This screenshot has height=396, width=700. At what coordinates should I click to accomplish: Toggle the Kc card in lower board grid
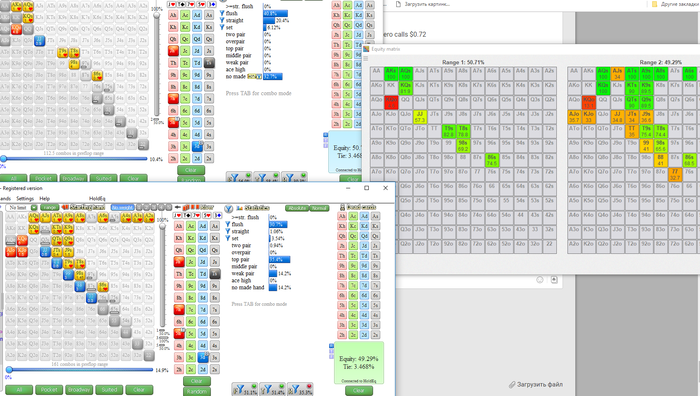tap(191, 238)
